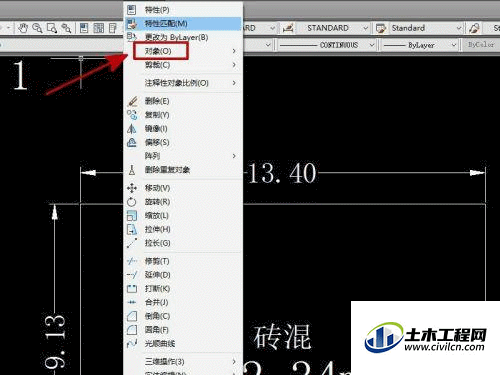Click the 砖混 text in drawing
This screenshot has width=500, height=375.
(283, 337)
